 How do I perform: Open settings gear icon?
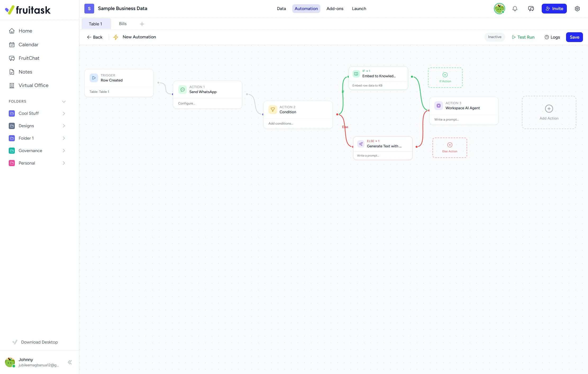(577, 9)
